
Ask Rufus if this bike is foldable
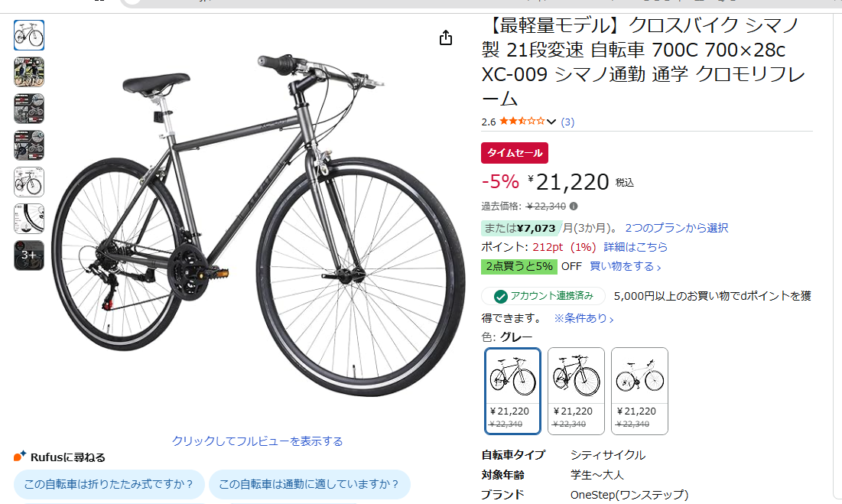(x=109, y=484)
